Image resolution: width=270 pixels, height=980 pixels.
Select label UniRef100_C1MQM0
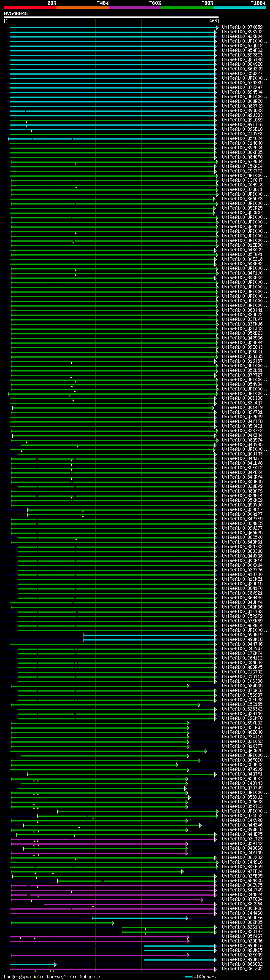[242, 143]
